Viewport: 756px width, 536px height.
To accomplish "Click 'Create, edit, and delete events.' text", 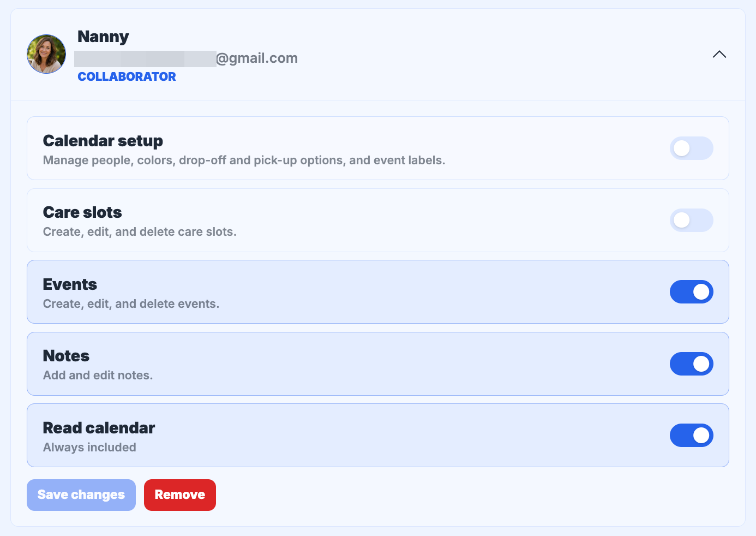I will pyautogui.click(x=131, y=304).
